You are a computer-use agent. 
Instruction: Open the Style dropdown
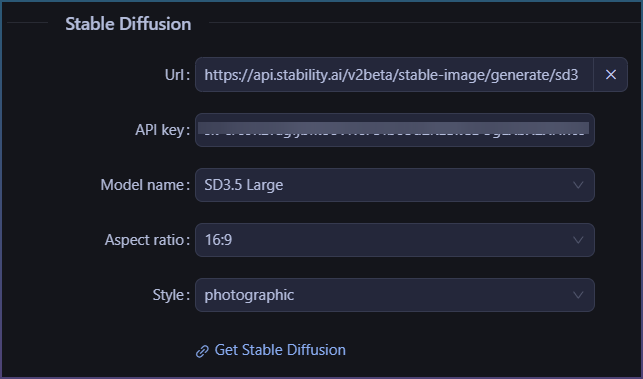pyautogui.click(x=395, y=295)
